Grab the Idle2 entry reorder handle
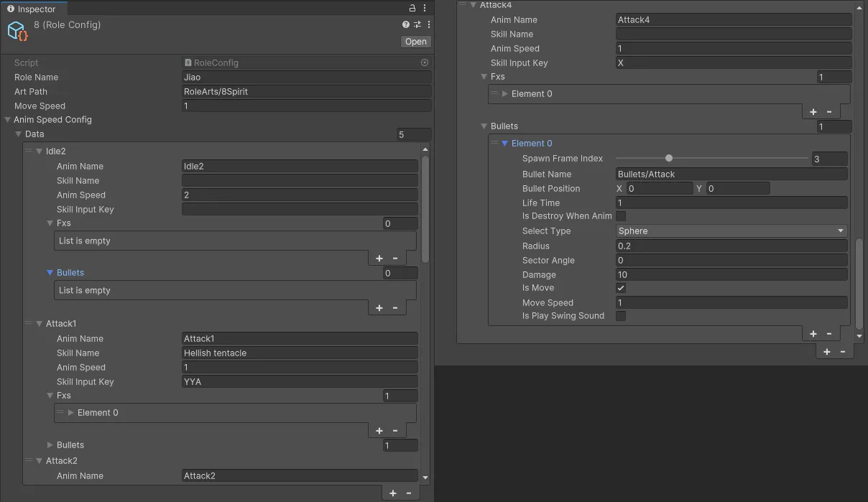The height and width of the screenshot is (502, 868). point(29,151)
